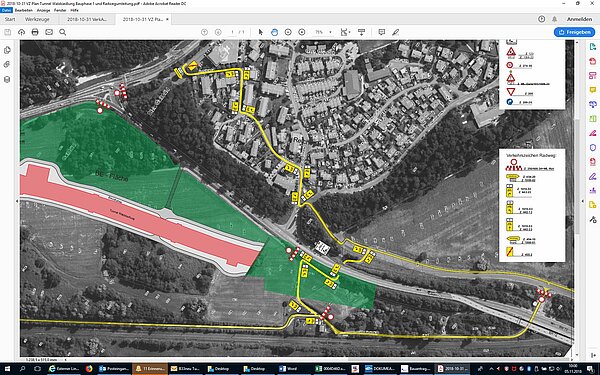Activate the arrow selection tool
This screenshot has width=600, height=375.
pyautogui.click(x=261, y=32)
